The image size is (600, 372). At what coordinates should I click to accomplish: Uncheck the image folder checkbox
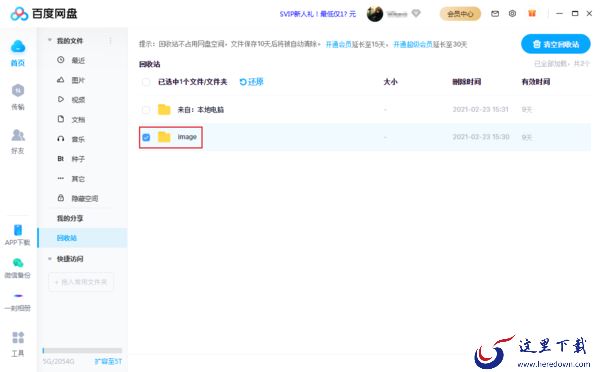[146, 137]
